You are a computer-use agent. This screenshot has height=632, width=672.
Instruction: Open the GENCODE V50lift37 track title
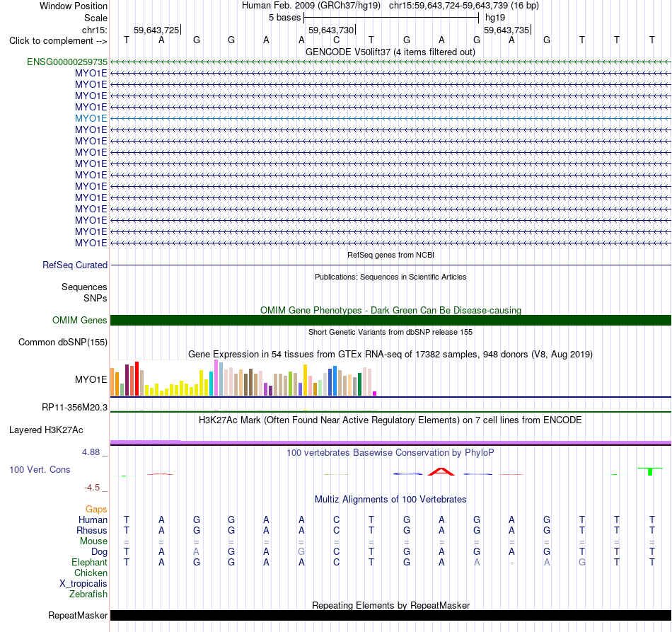pos(390,52)
